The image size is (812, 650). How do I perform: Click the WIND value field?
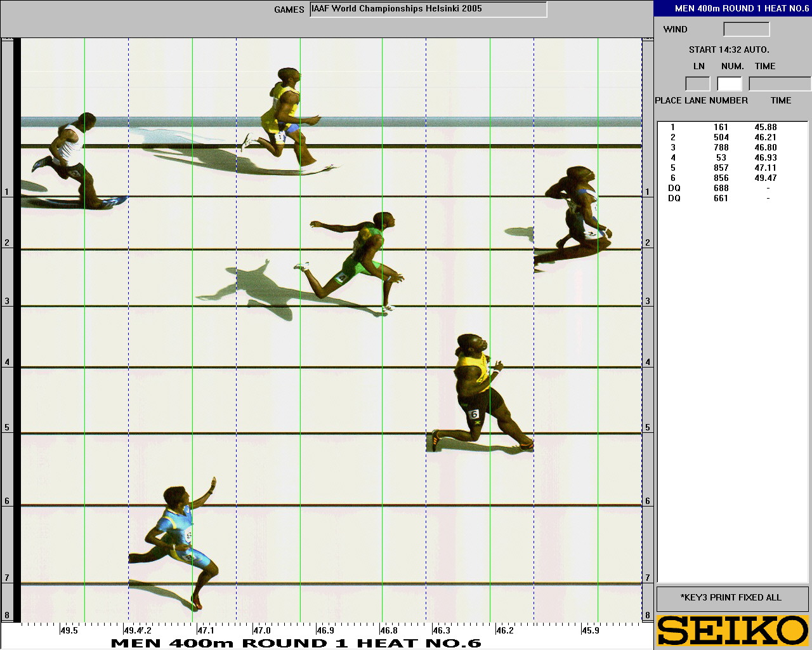pyautogui.click(x=746, y=29)
